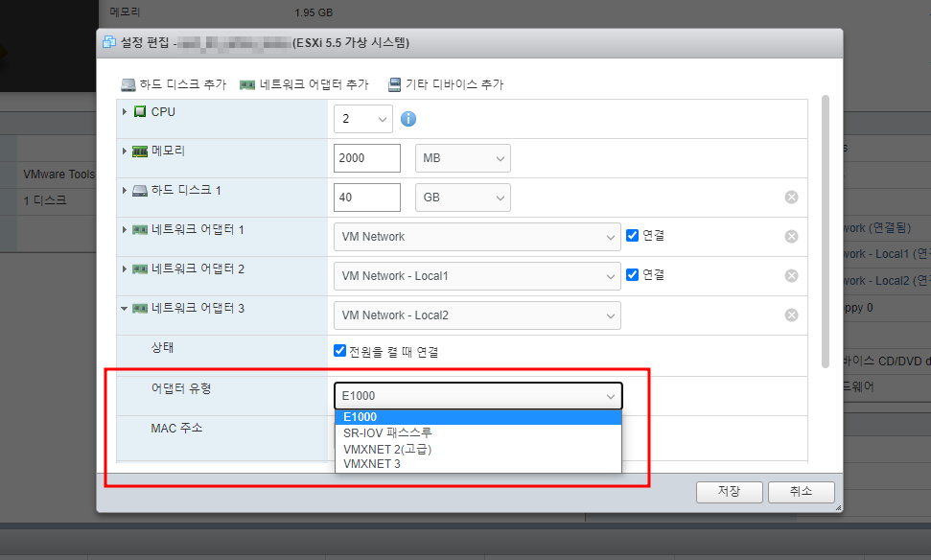Open the VM Network - Local2 dropdown
The image size is (931, 560).
(x=477, y=315)
